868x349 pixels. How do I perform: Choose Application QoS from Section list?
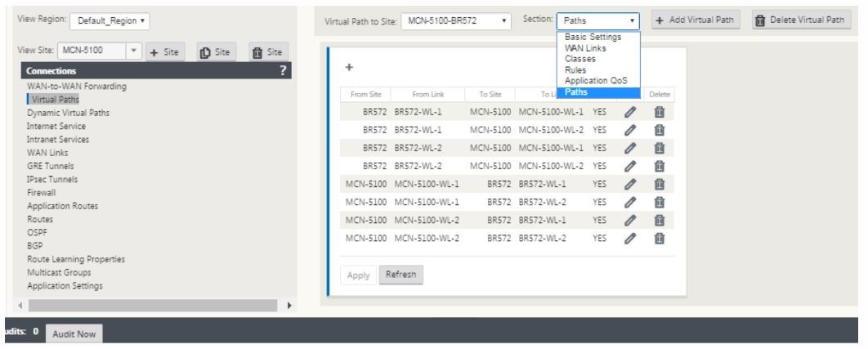596,81
